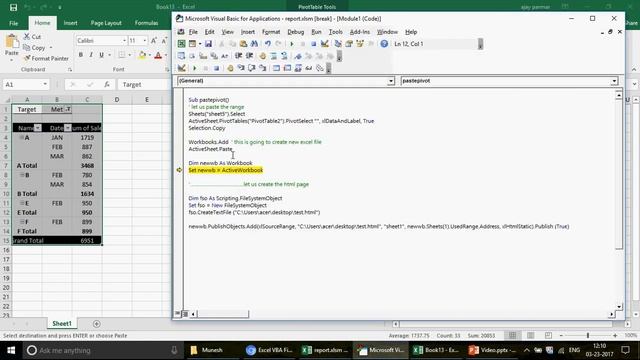Add a new sheet with plus button

point(96,324)
